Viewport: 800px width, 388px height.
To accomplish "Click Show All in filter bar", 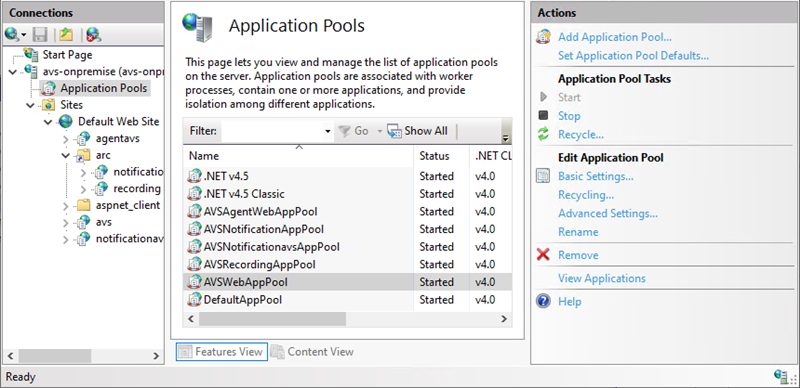I will (x=417, y=131).
